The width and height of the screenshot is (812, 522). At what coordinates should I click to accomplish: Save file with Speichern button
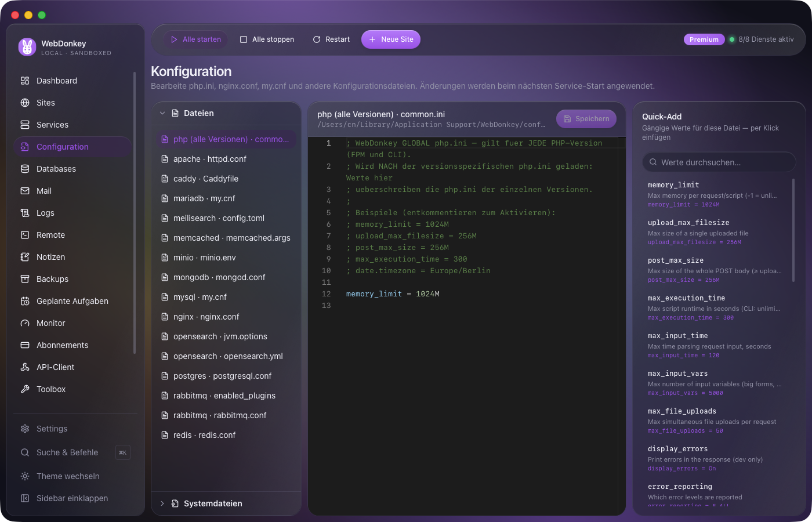tap(586, 119)
